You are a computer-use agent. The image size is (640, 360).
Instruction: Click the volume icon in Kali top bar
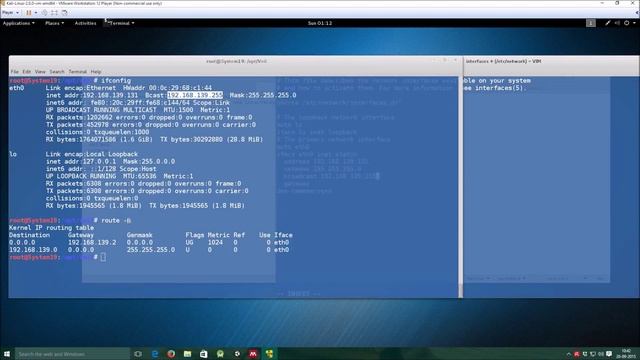(x=617, y=23)
